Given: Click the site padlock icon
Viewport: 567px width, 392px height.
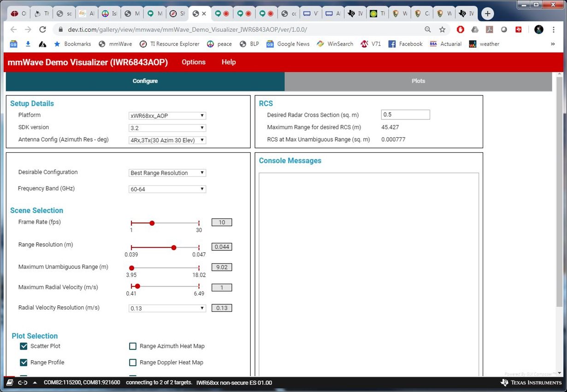Looking at the screenshot, I should pos(60,30).
